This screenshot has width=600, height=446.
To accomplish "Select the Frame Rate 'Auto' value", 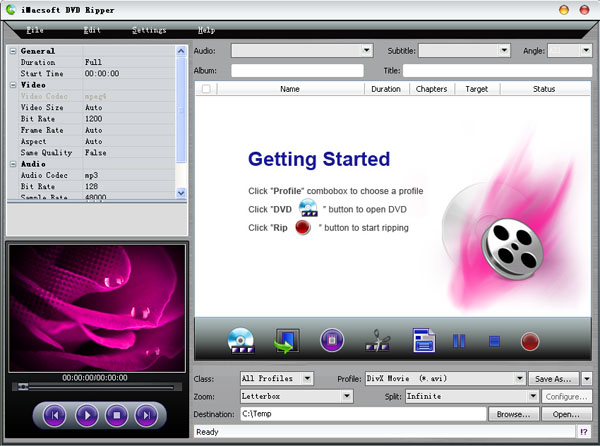I will [x=129, y=130].
